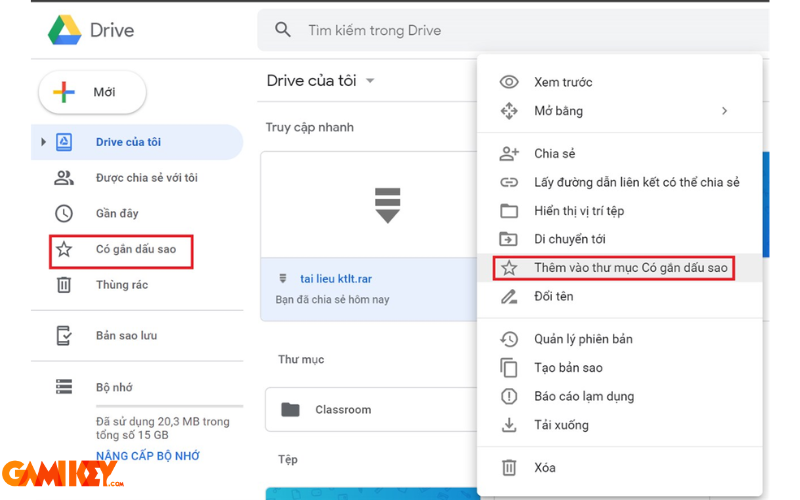Viewport: 800px width, 500px height.
Task: Click the delete trash icon in menu
Action: 509,468
